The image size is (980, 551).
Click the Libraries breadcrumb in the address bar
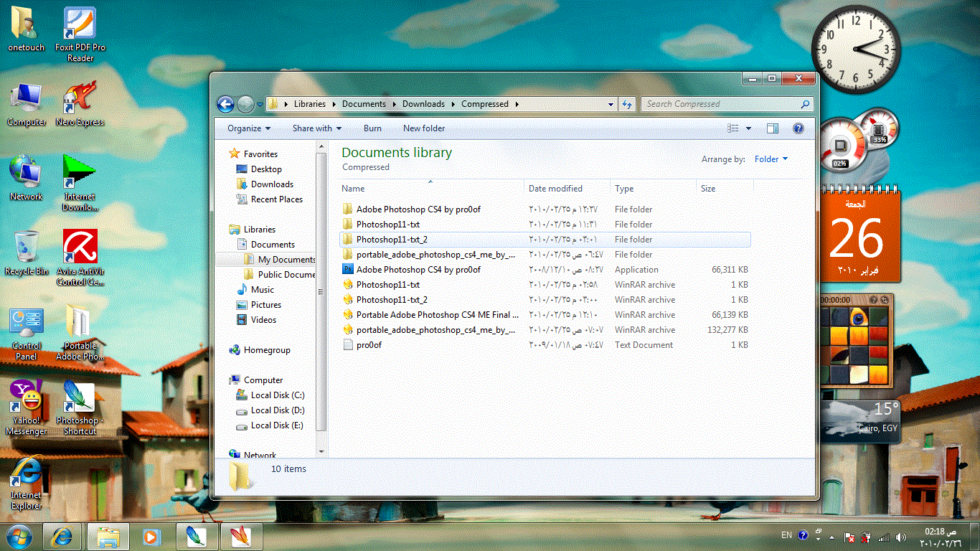[x=309, y=104]
